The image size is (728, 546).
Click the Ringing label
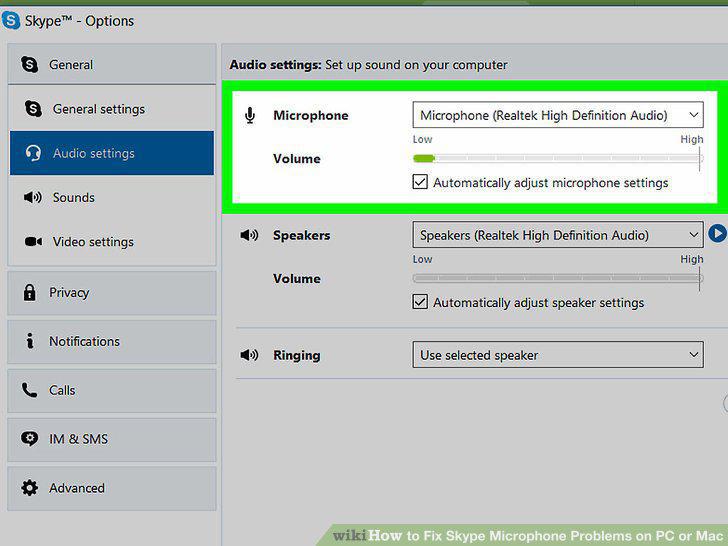tap(297, 356)
